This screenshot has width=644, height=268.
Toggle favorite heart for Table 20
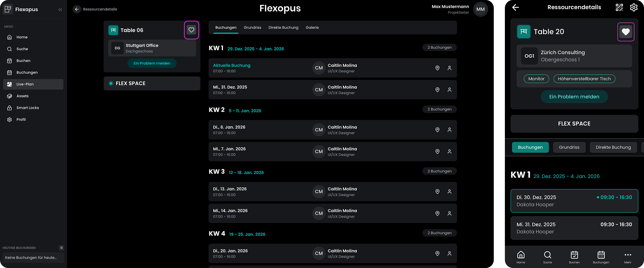[x=625, y=32]
